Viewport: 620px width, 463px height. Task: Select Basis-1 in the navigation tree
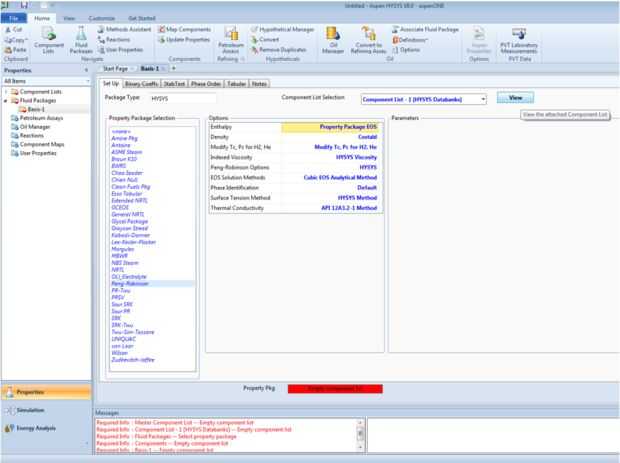click(36, 109)
